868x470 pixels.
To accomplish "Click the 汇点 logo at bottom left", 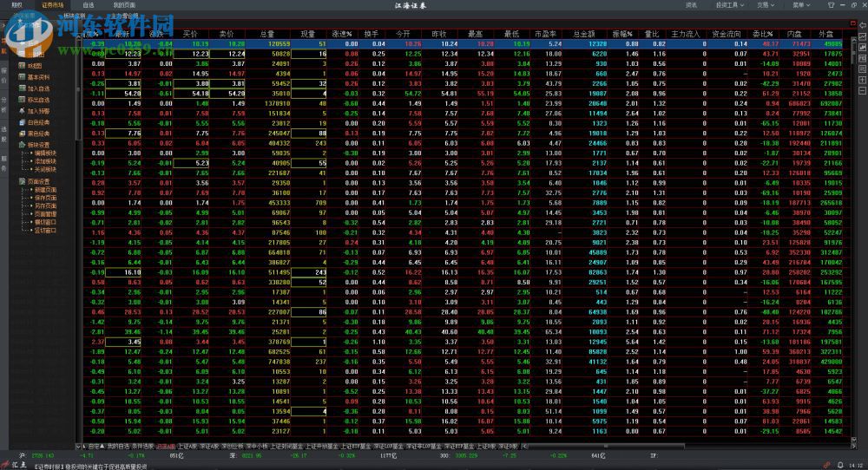I will 15,465.
